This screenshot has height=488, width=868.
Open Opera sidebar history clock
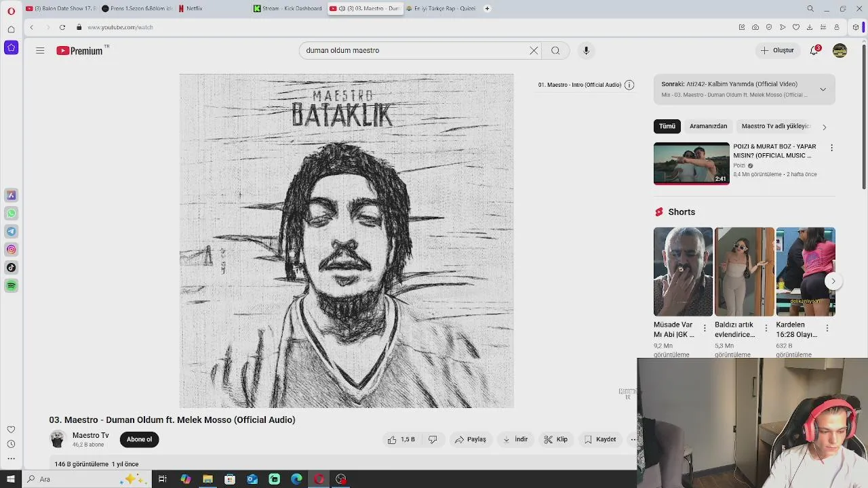(x=11, y=445)
